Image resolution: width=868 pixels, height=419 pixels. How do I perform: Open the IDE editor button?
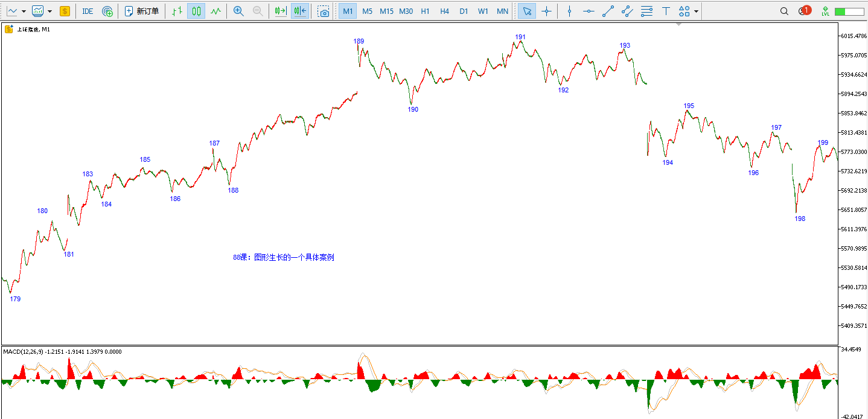click(88, 11)
